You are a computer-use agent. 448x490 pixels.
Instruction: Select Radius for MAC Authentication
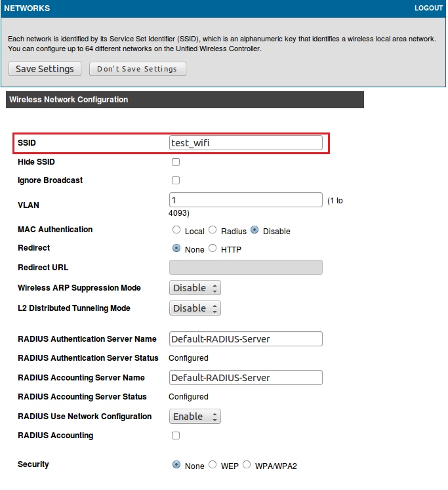[213, 230]
